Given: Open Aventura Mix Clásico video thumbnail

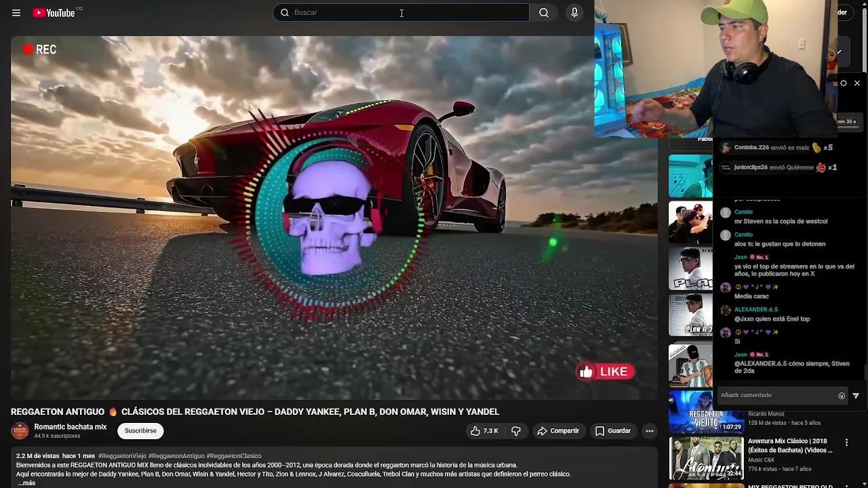Looking at the screenshot, I should click(706, 458).
